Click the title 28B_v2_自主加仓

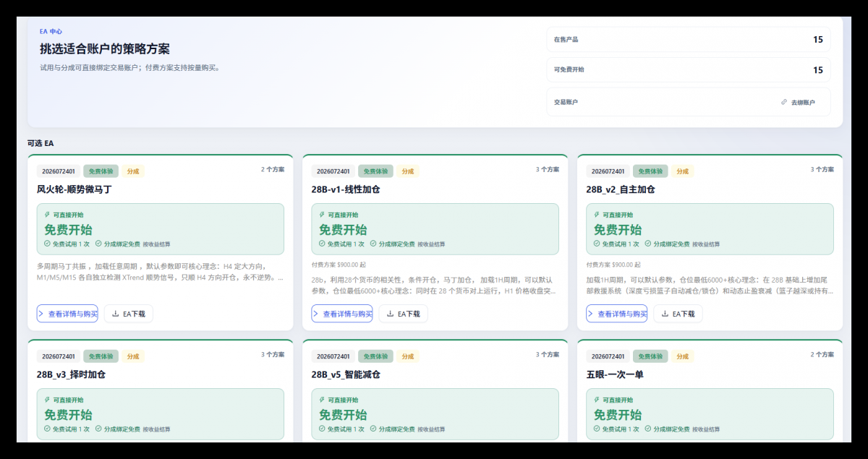[621, 189]
